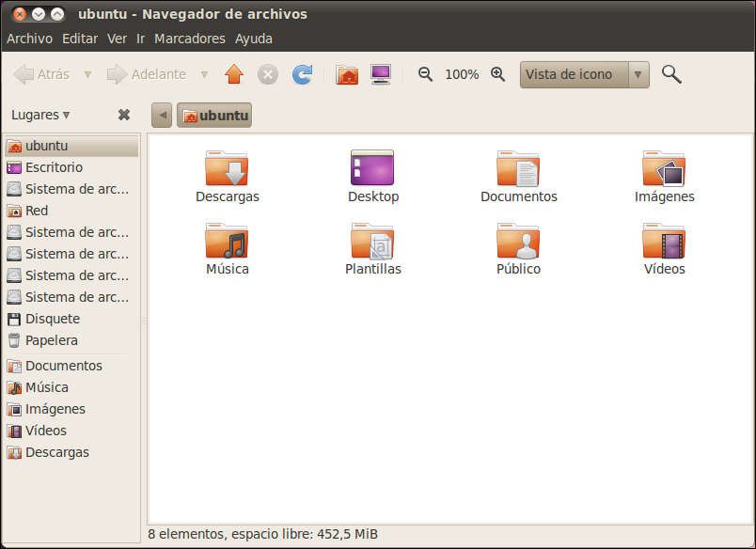756x549 pixels.
Task: Open the Ayuda menu
Action: pyautogui.click(x=254, y=39)
